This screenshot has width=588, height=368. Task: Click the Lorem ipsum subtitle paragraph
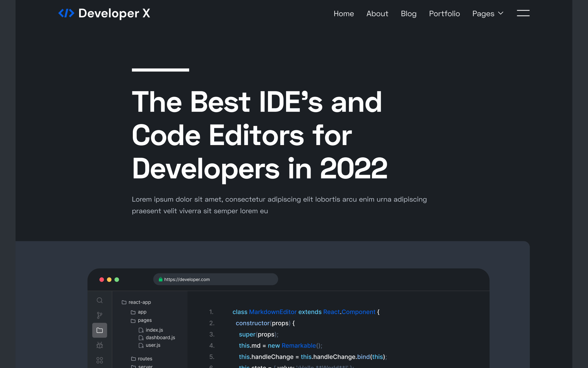[x=279, y=205]
